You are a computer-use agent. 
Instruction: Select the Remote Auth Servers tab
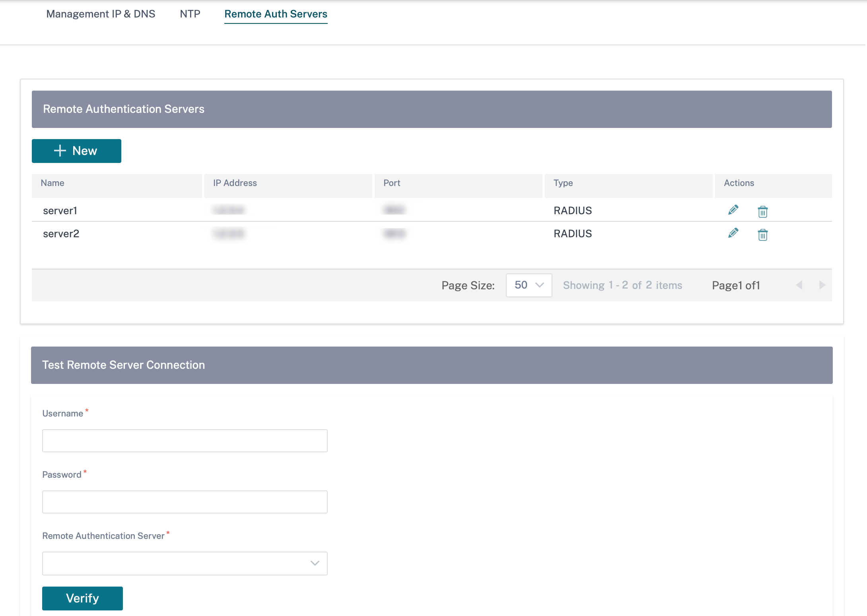(x=276, y=14)
